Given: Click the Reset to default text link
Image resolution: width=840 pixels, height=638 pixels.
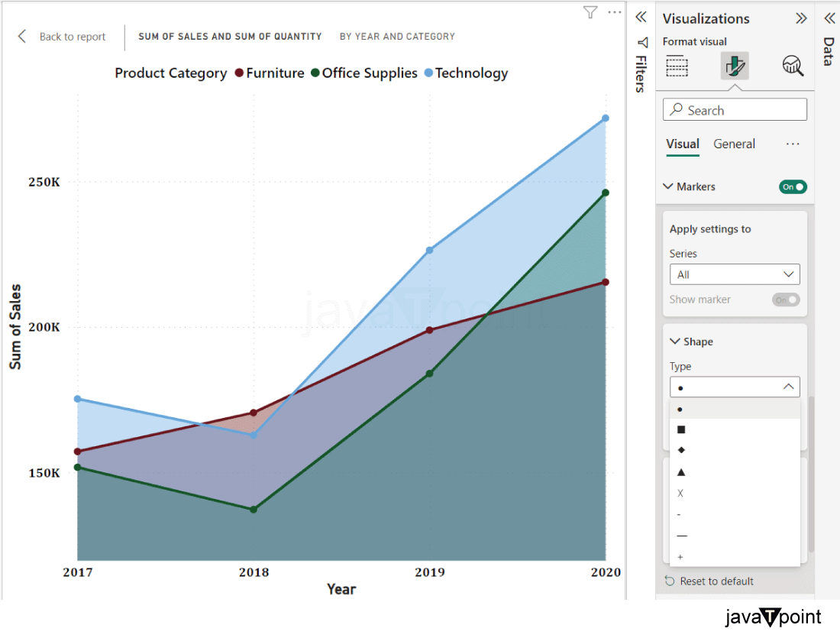Looking at the screenshot, I should pos(717,581).
